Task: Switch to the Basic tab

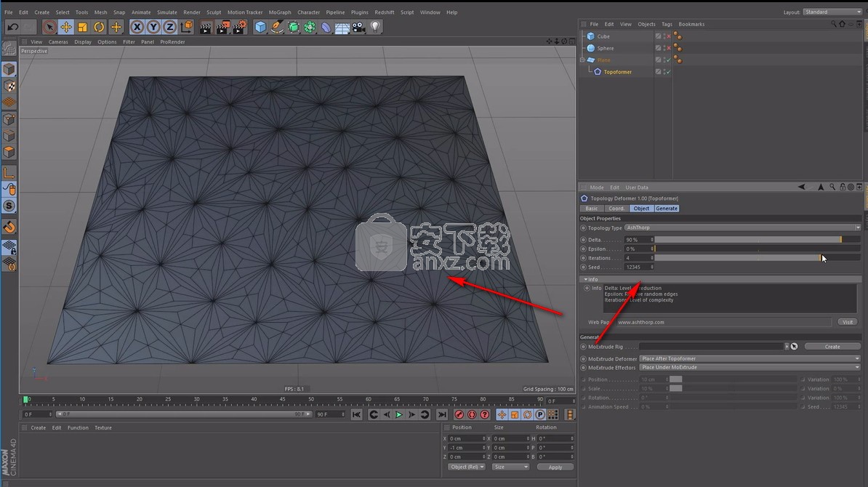Action: [x=591, y=209]
